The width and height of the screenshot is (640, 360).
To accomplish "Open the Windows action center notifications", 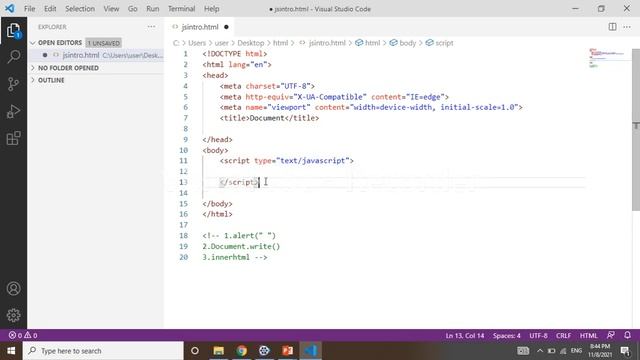I will (x=625, y=351).
